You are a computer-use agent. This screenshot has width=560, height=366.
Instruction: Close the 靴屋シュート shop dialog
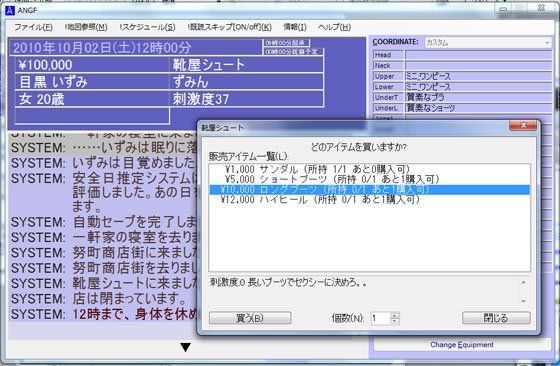(x=523, y=125)
